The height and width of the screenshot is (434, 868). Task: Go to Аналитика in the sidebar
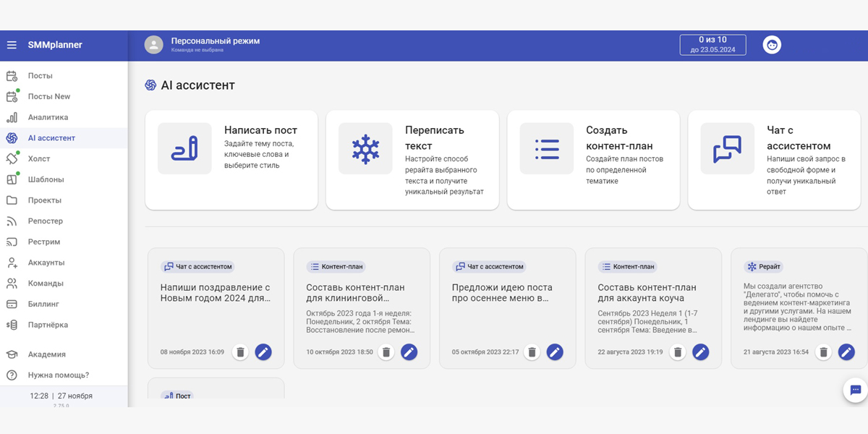(x=48, y=117)
